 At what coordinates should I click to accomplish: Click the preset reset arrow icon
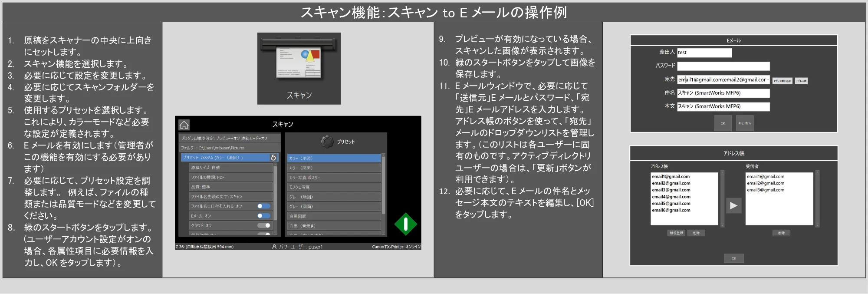[x=273, y=158]
